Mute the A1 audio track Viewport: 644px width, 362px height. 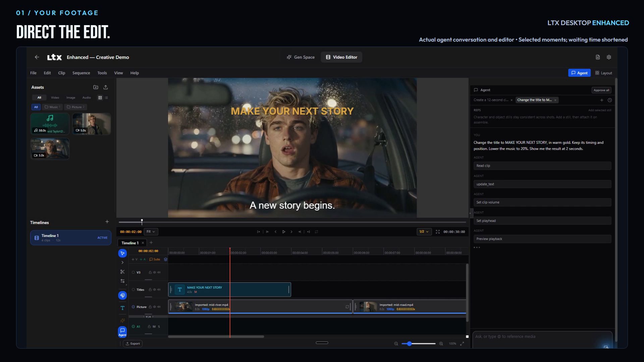click(154, 326)
